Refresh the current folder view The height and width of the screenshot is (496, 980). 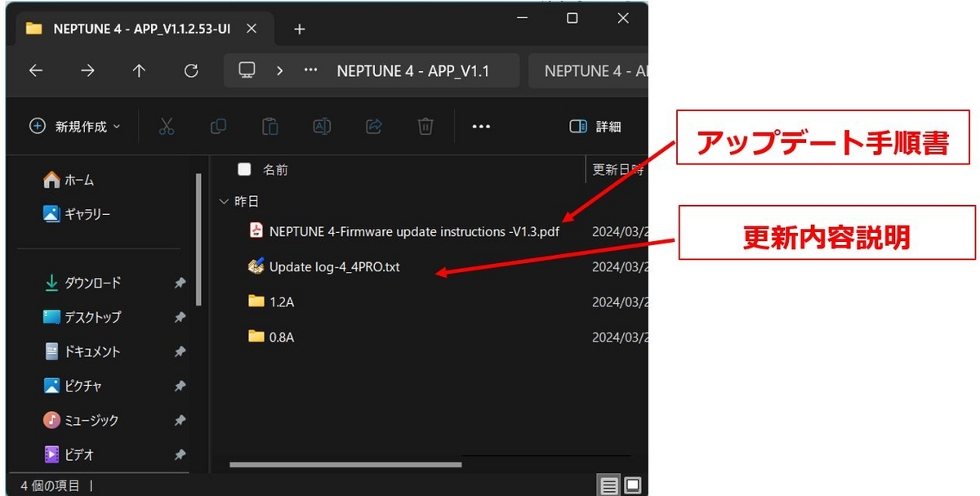[x=191, y=71]
